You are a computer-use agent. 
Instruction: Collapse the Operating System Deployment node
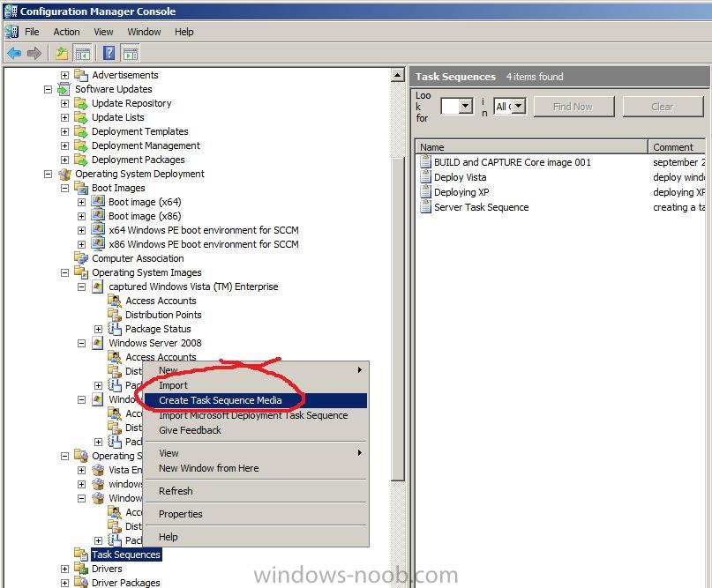[x=49, y=174]
